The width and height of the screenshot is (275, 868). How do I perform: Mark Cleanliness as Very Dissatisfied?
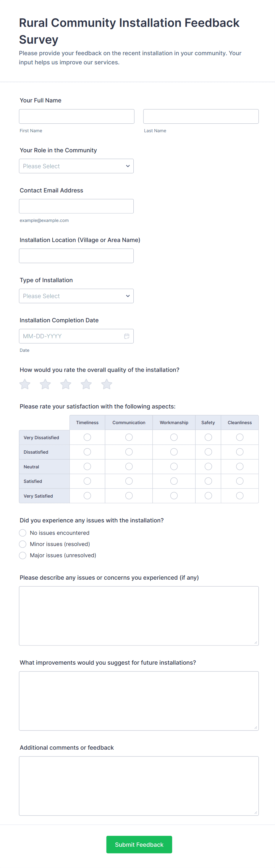[x=240, y=437]
